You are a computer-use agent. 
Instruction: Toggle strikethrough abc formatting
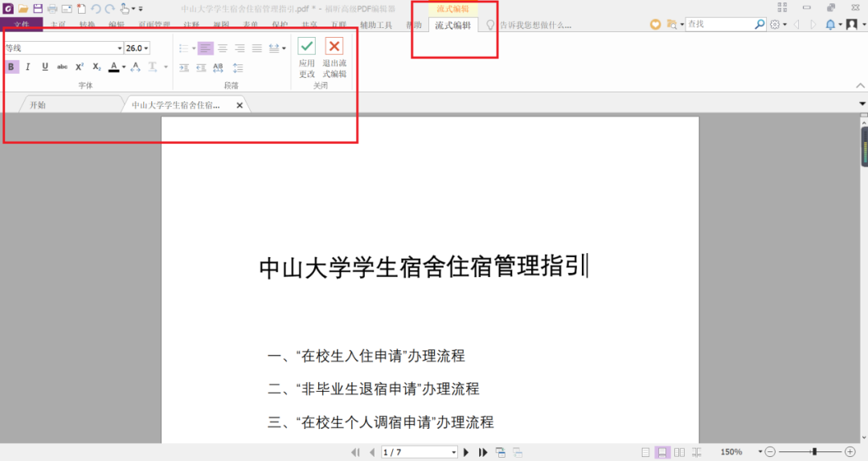(x=62, y=67)
